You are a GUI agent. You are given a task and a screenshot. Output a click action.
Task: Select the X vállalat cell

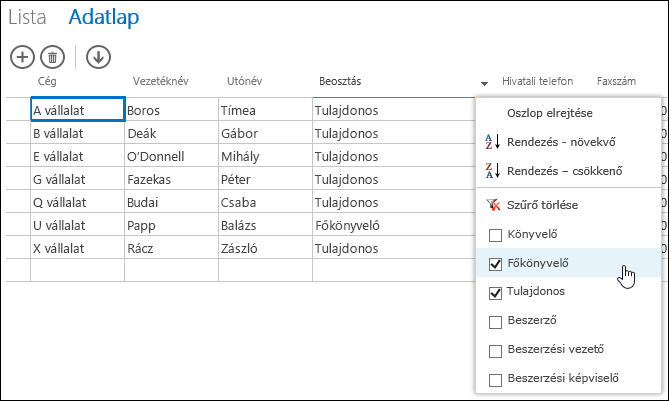point(78,247)
